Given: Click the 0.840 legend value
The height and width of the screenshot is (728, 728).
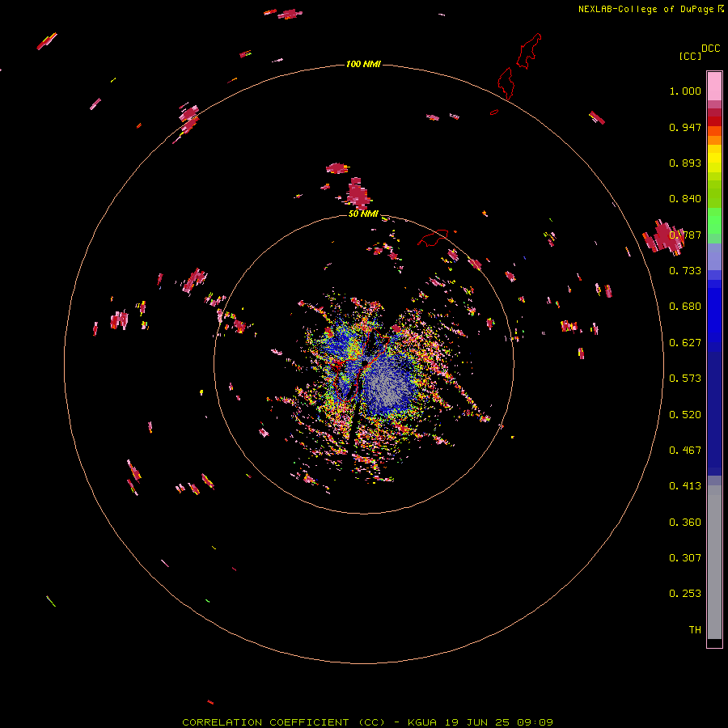Looking at the screenshot, I should click(685, 199).
